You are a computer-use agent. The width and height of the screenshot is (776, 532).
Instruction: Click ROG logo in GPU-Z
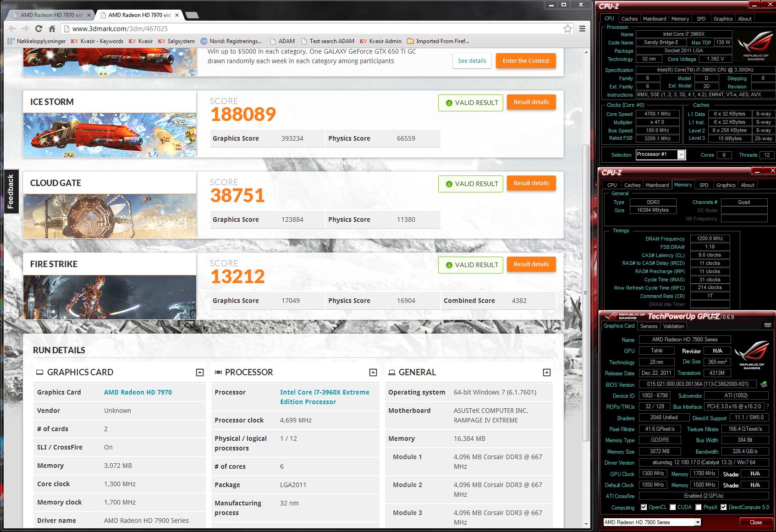coord(752,355)
